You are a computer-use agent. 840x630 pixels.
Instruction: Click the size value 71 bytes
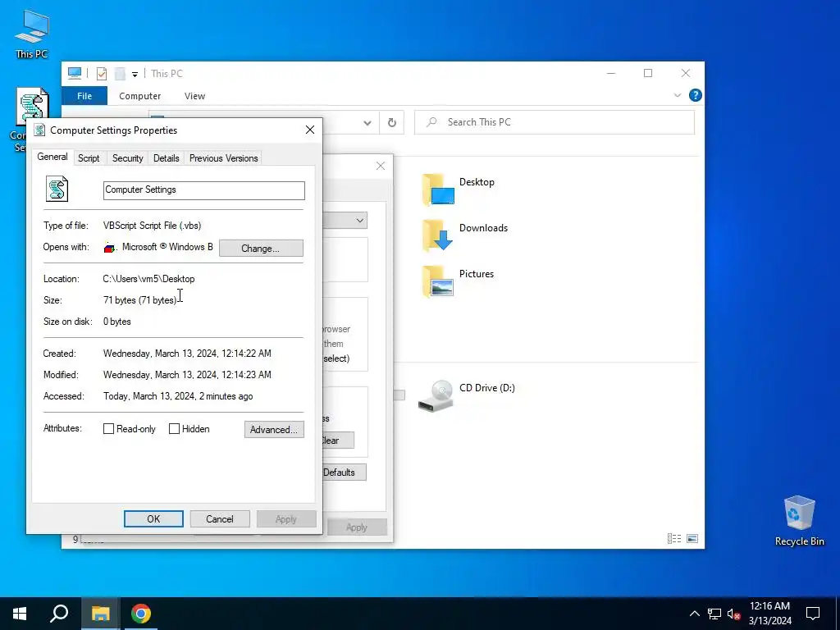pos(139,300)
